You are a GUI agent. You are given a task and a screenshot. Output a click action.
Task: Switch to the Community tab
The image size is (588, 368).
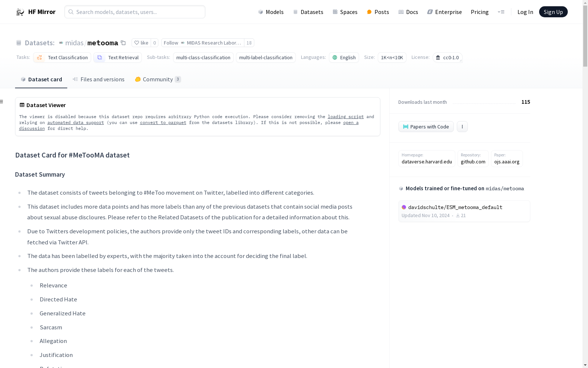point(158,79)
